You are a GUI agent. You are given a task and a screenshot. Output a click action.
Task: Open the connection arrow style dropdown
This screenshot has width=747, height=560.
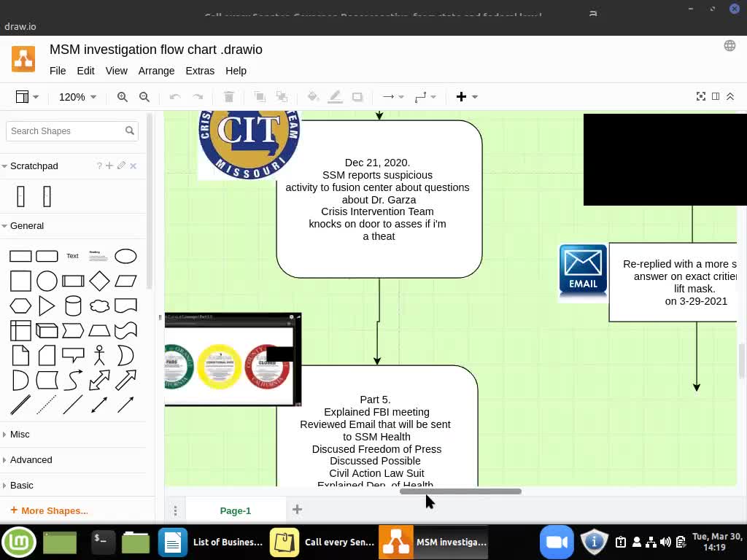393,97
